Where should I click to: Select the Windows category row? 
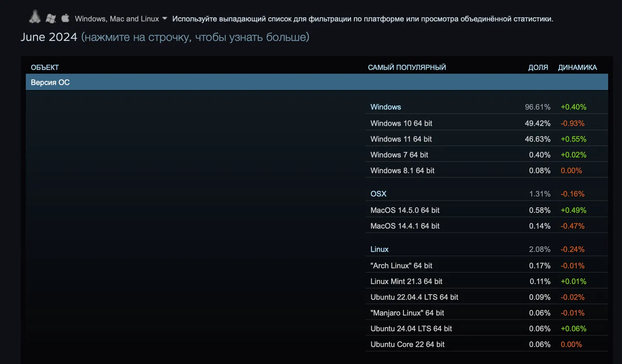click(487, 107)
